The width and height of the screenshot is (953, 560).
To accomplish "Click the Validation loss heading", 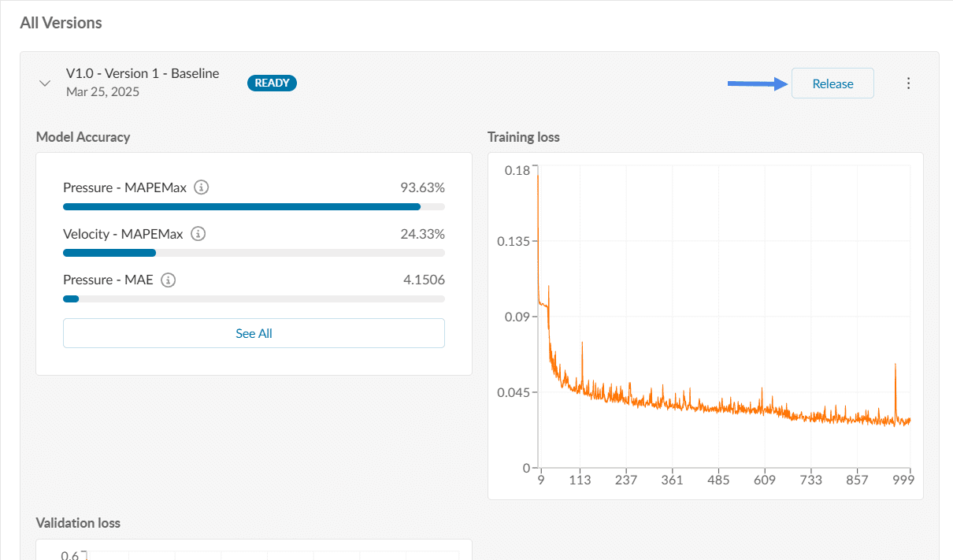I will tap(78, 523).
